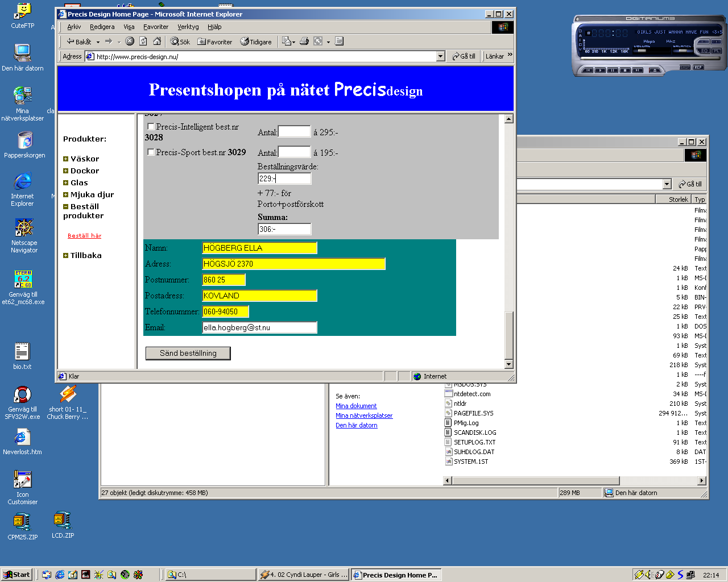Click into the Email input field
The height and width of the screenshot is (582, 728).
pyautogui.click(x=259, y=327)
